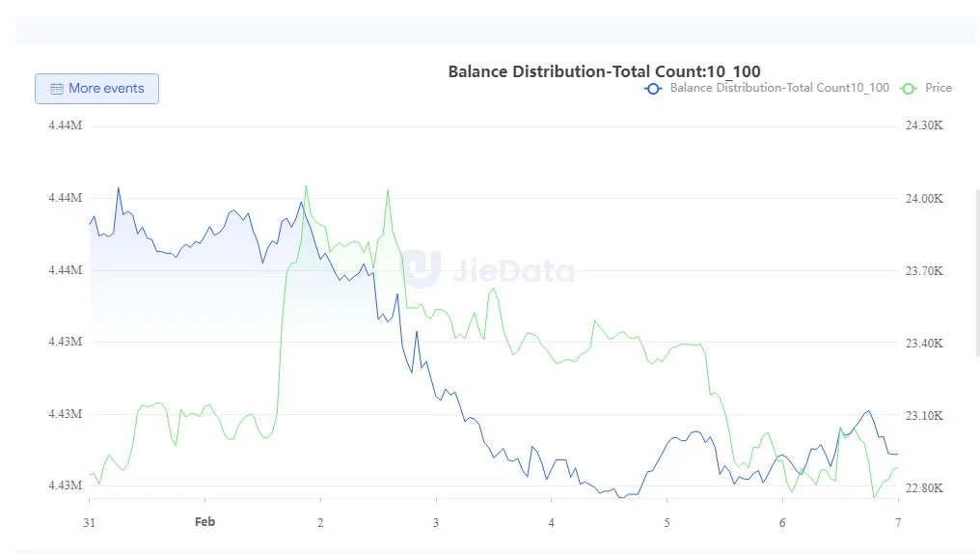Click the x-axis date label 3
This screenshot has width=980, height=554.
click(436, 523)
